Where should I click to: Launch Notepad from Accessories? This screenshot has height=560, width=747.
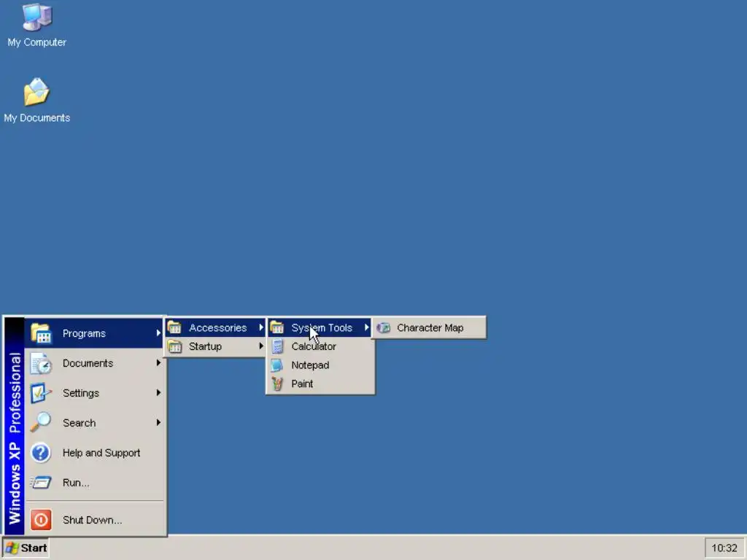pyautogui.click(x=320, y=365)
